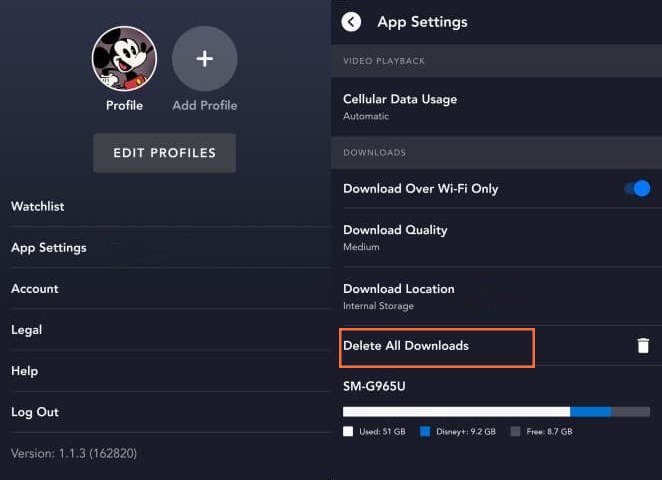The image size is (662, 480).
Task: Select Log Out in the menu
Action: [x=35, y=411]
